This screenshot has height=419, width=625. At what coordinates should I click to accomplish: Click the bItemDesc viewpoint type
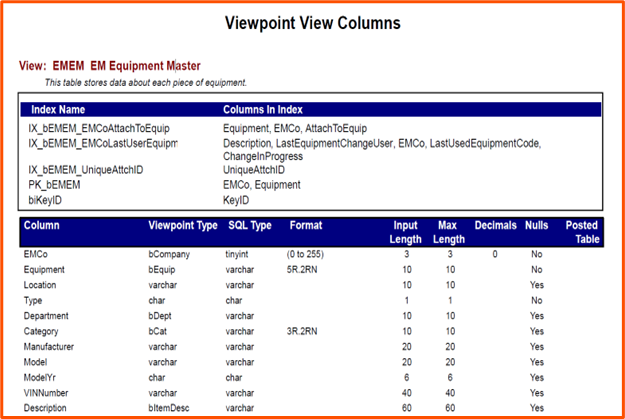tap(169, 408)
